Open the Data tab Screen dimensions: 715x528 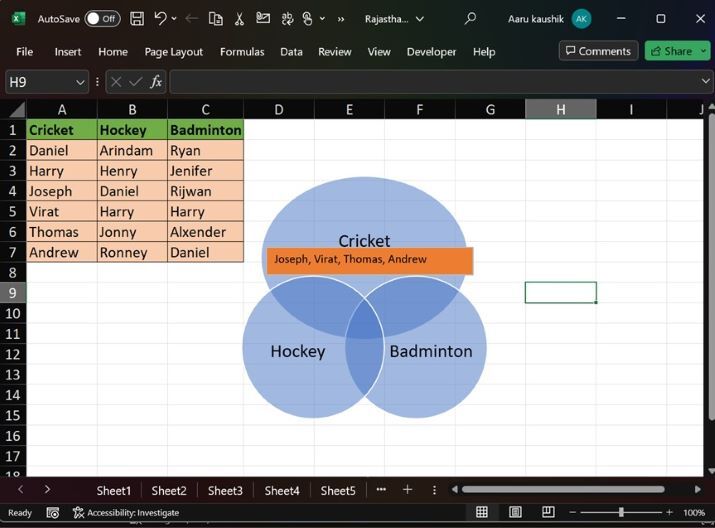click(x=291, y=52)
